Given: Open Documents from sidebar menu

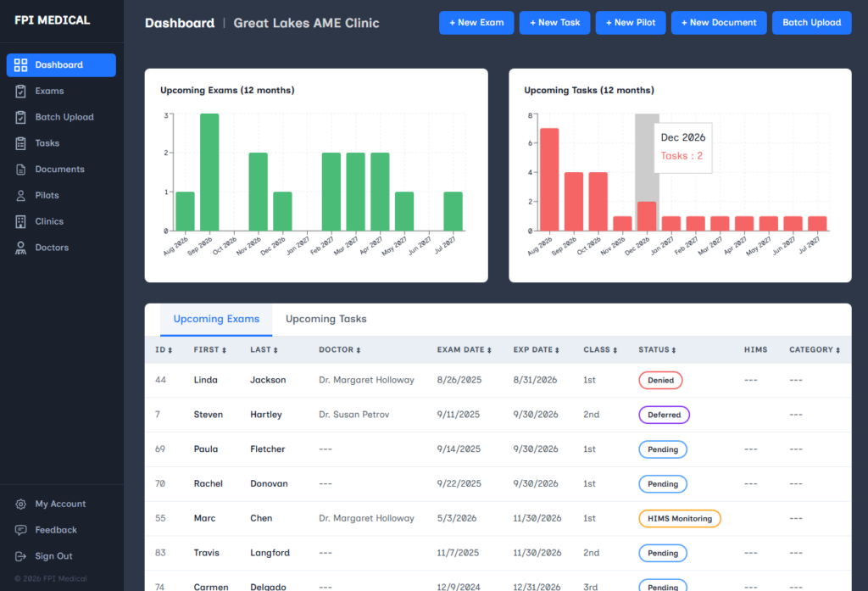Looking at the screenshot, I should (x=61, y=169).
